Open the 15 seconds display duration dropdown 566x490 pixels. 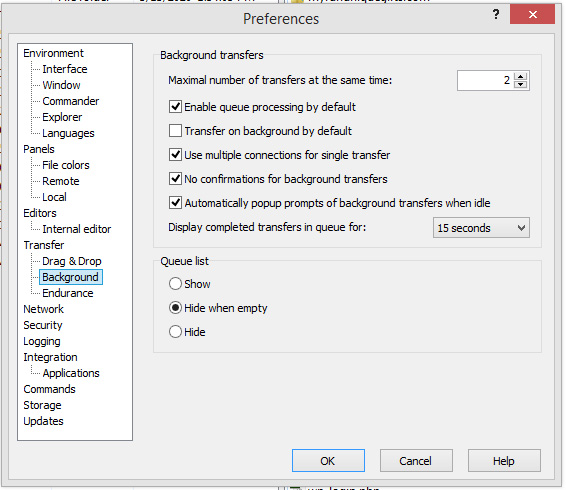481,227
